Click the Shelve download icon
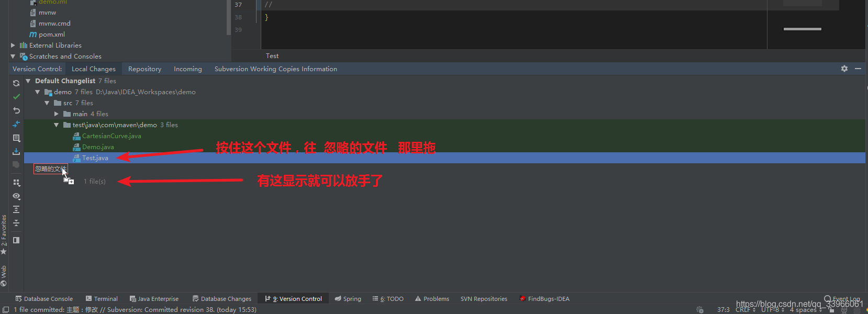 coord(16,151)
